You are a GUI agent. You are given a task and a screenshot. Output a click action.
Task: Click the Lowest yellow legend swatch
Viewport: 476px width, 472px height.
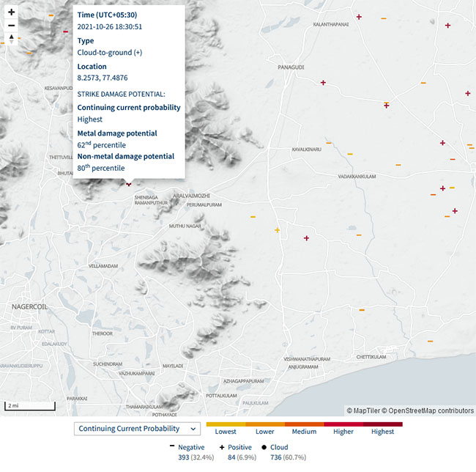coord(226,424)
